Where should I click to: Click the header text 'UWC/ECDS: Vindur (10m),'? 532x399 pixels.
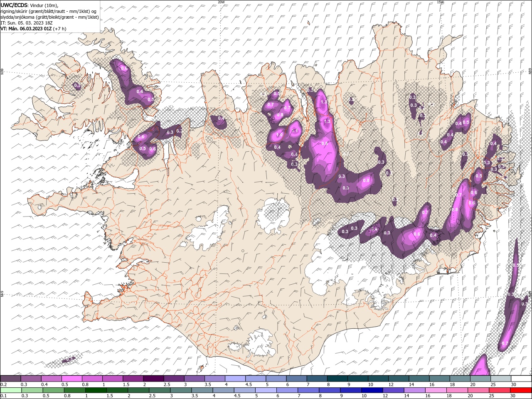point(30,5)
